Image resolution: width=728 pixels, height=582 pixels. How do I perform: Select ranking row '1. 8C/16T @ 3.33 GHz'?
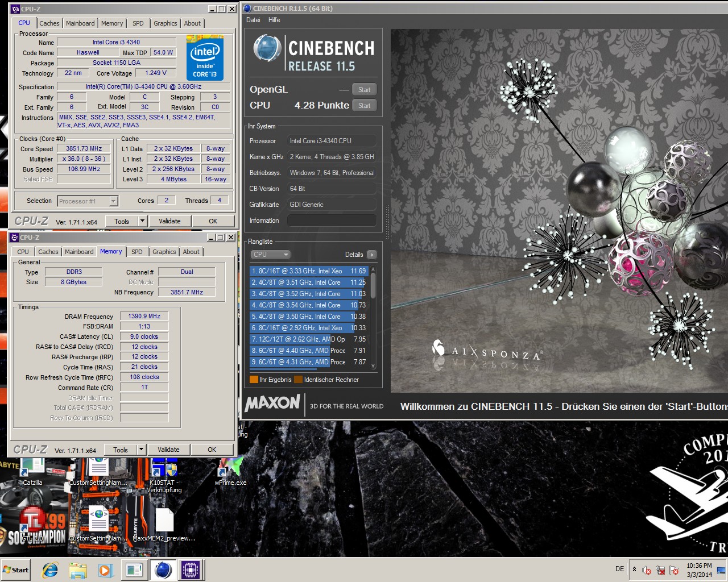309,271
